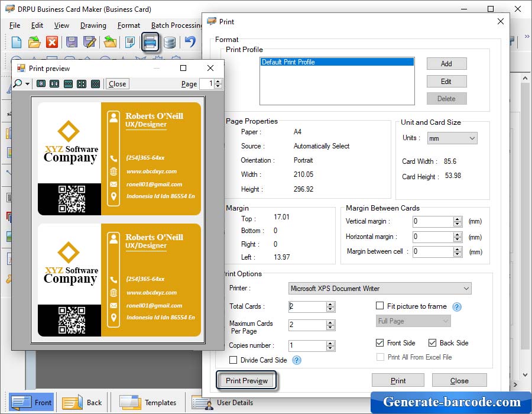532x414 pixels.
Task: Click the Save floppy disk icon
Action: (x=72, y=42)
